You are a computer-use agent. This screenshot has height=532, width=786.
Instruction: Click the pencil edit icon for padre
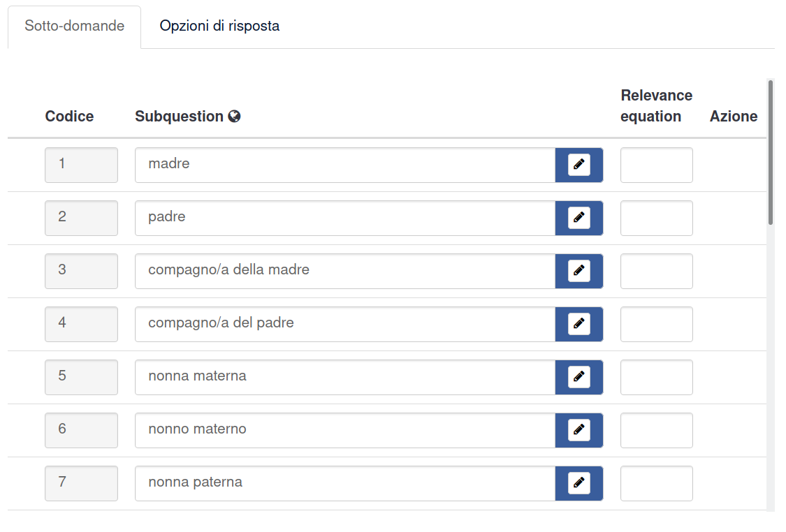point(578,218)
